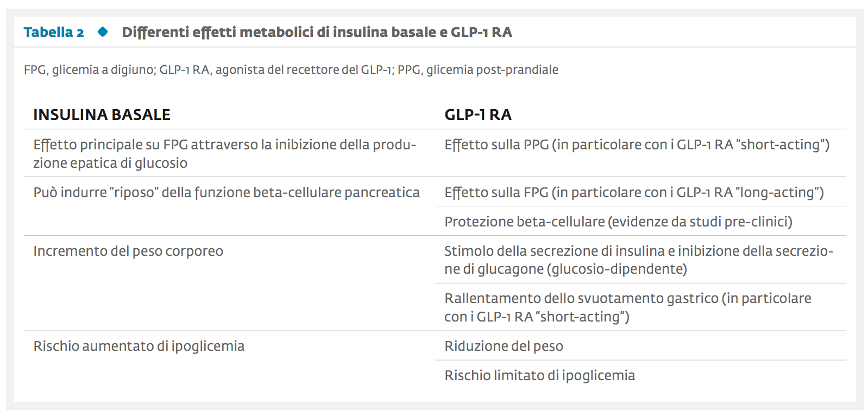Click the Tabella 2 label

coord(54,32)
